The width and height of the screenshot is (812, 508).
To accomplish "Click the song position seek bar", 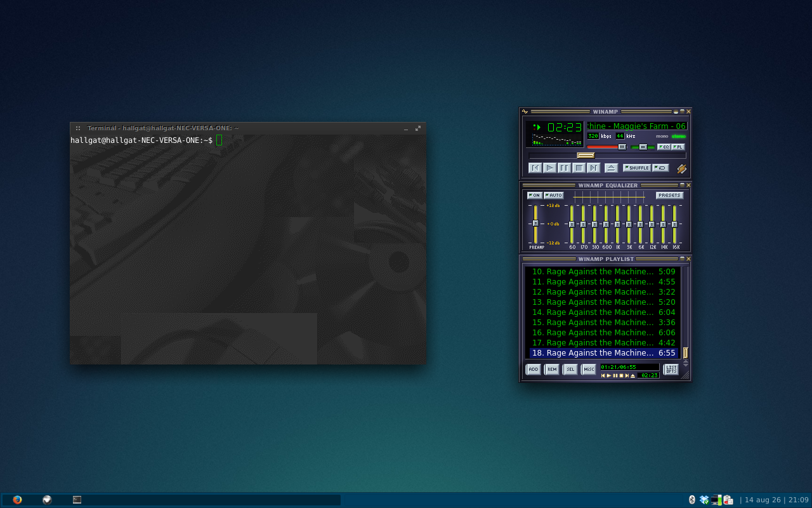I will 607,155.
